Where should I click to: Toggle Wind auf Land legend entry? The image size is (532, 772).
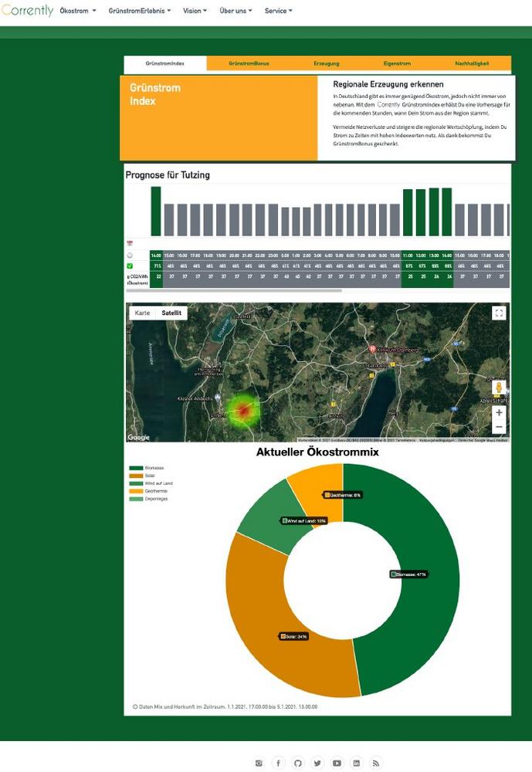tap(151, 483)
